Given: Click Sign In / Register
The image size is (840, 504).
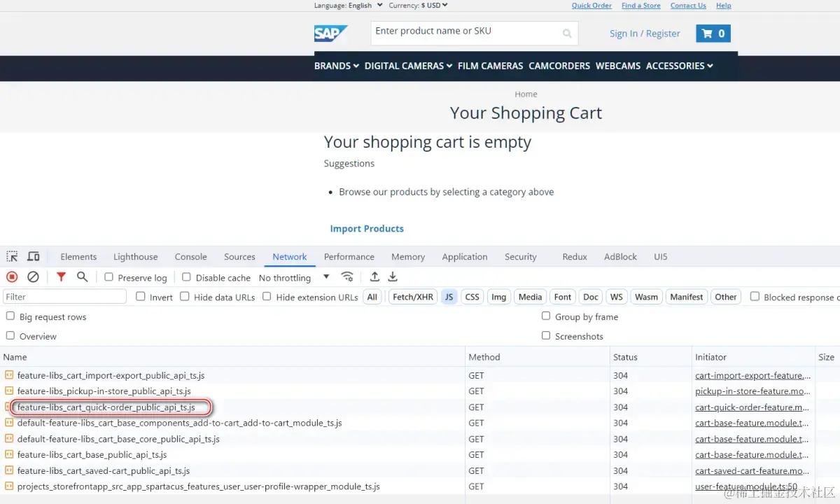Looking at the screenshot, I should coord(645,34).
